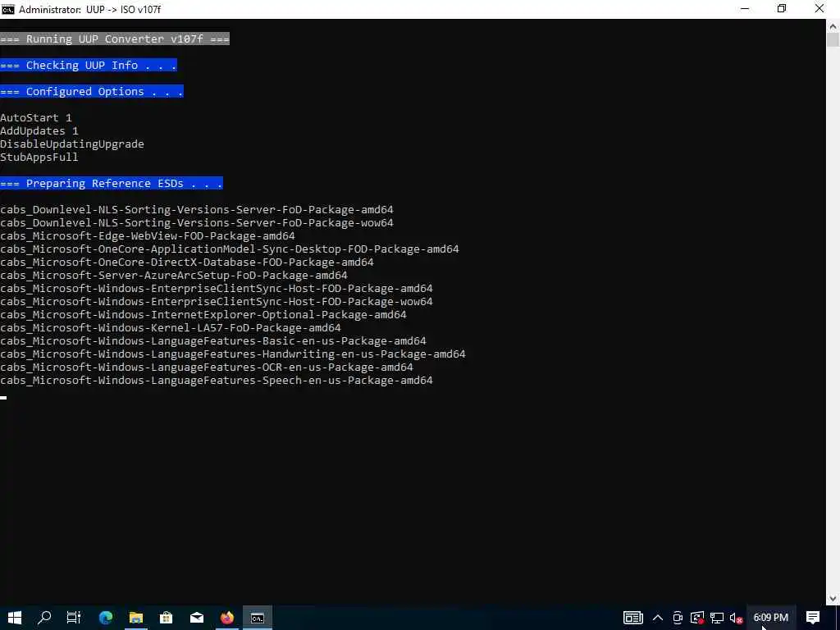Click the 'Checking UUP Info' line

[89, 65]
